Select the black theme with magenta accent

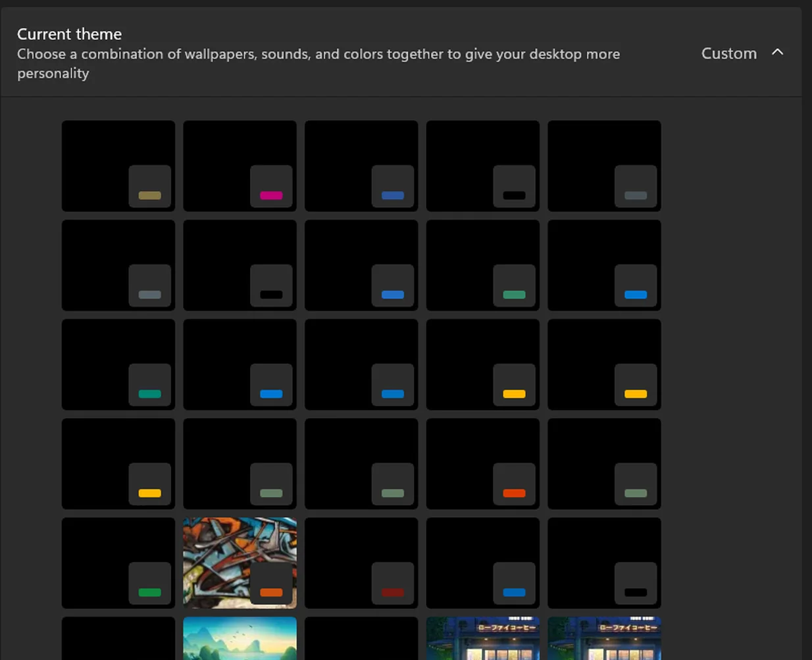click(x=240, y=166)
